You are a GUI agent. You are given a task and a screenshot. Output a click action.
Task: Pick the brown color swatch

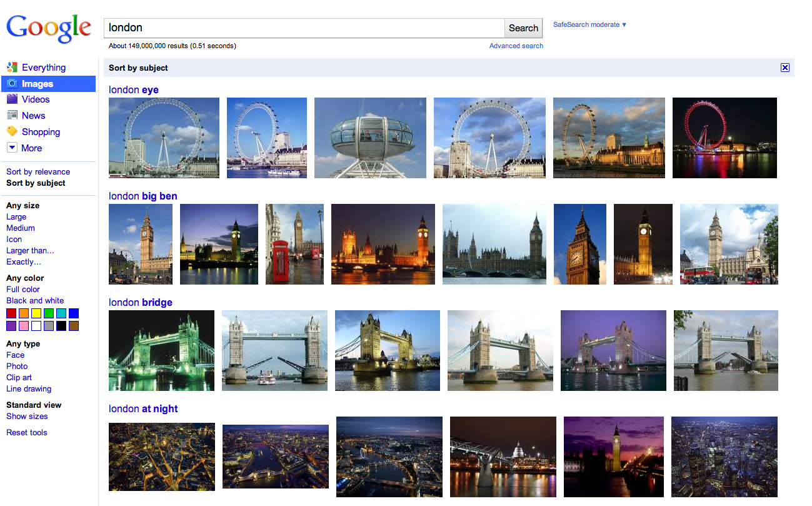pos(74,326)
